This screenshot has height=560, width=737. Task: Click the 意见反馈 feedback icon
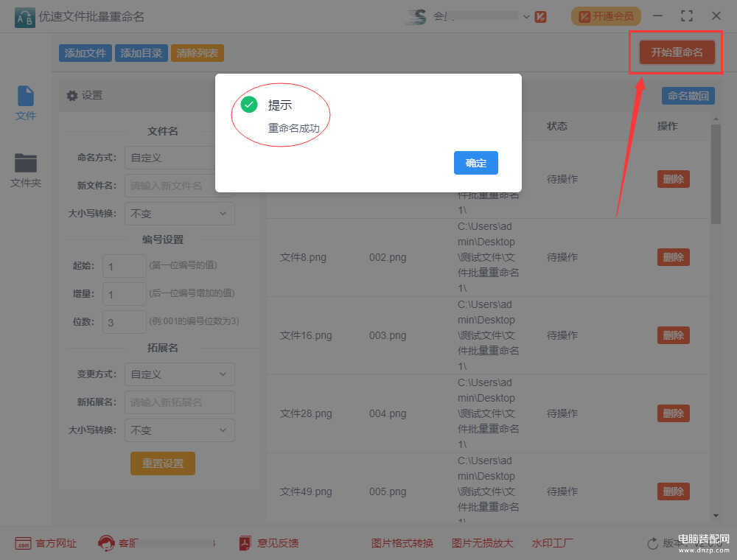245,543
